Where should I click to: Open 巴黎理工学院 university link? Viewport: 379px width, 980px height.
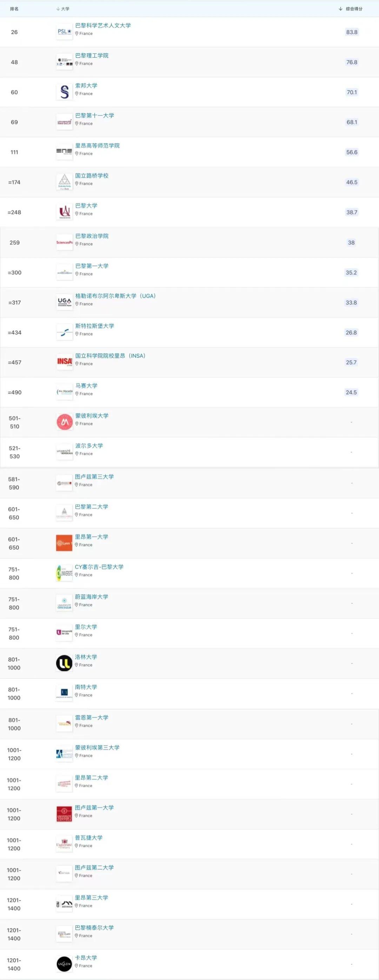tap(92, 56)
